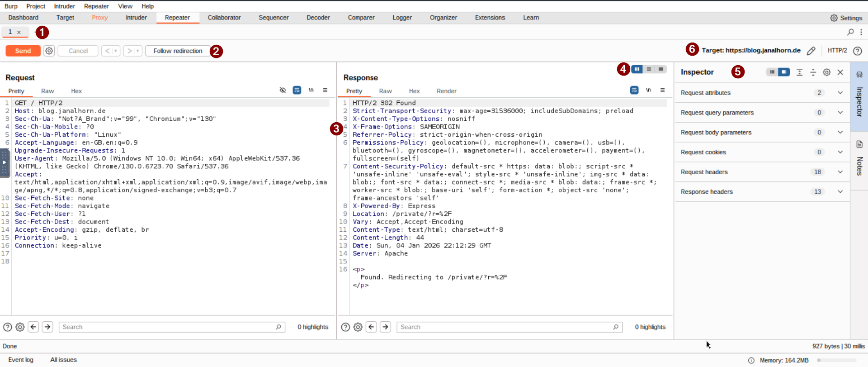This screenshot has width=868, height=367.
Task: Open Repeater send options gear icon
Action: tap(49, 51)
